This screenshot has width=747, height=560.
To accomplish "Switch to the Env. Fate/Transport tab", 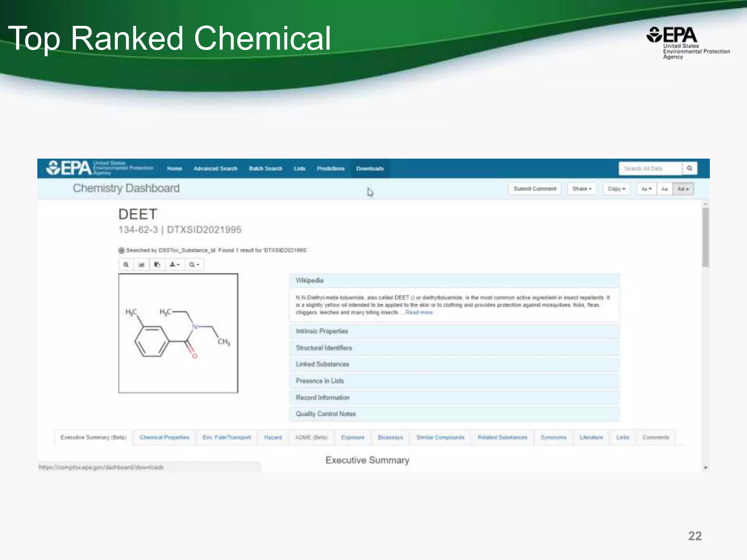I will coord(227,437).
